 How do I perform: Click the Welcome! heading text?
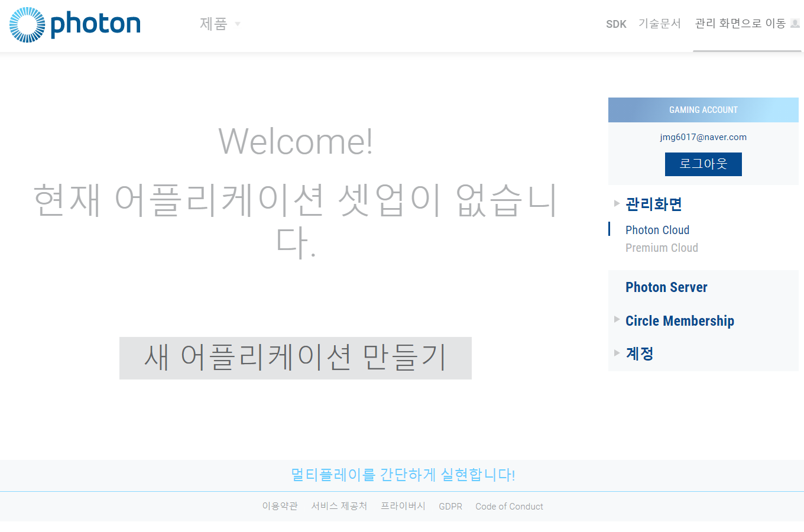coord(296,142)
